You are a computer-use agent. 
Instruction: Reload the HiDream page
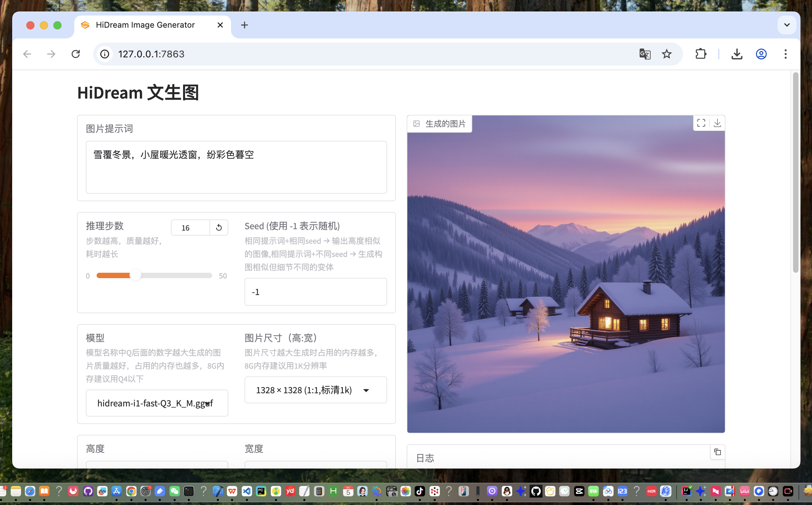point(76,54)
